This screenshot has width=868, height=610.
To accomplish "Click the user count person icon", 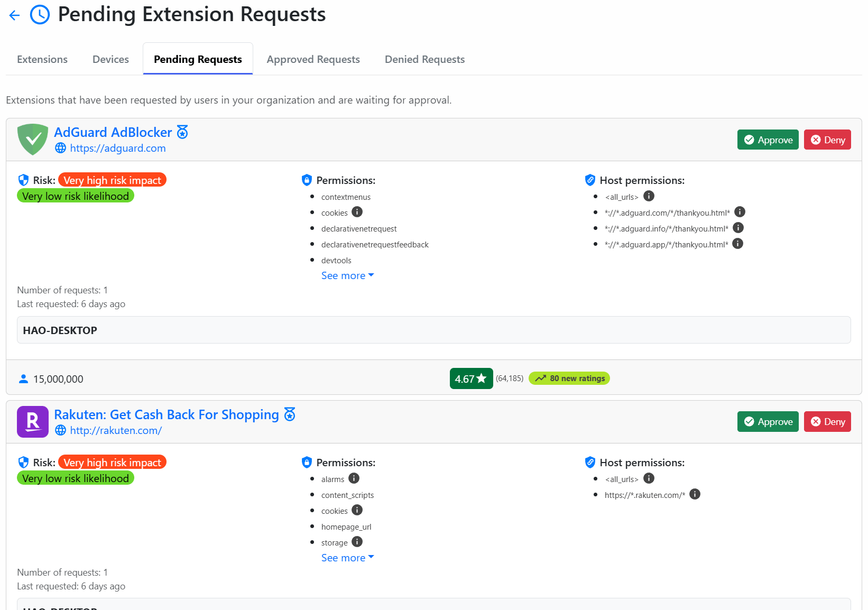I will pos(23,379).
